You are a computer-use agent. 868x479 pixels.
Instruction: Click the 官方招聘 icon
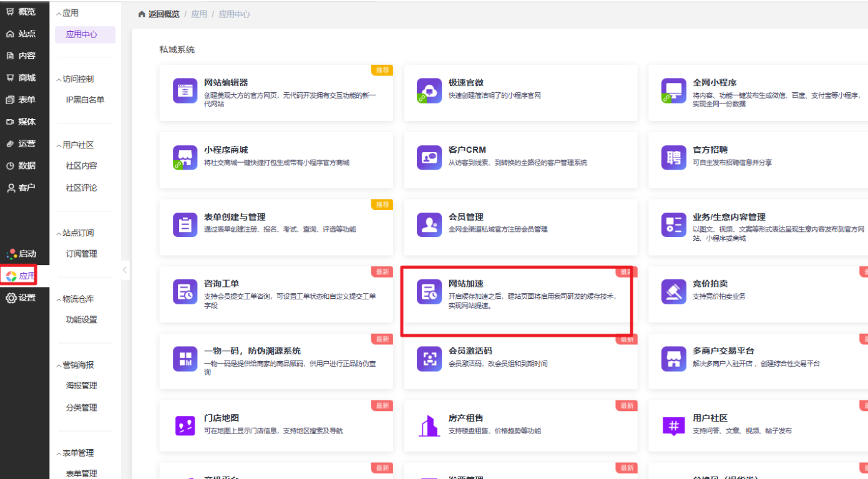point(673,158)
